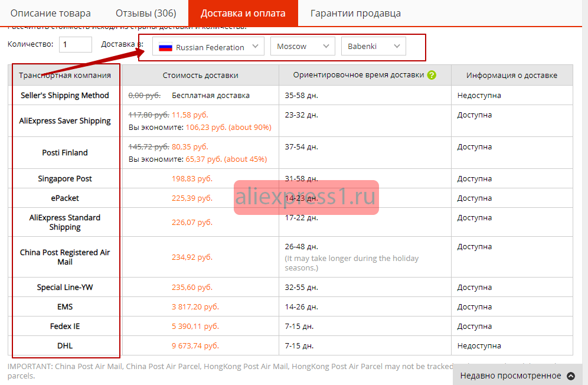Click the 26-48 дн. delivery time
The height and width of the screenshot is (385, 588).
(302, 247)
